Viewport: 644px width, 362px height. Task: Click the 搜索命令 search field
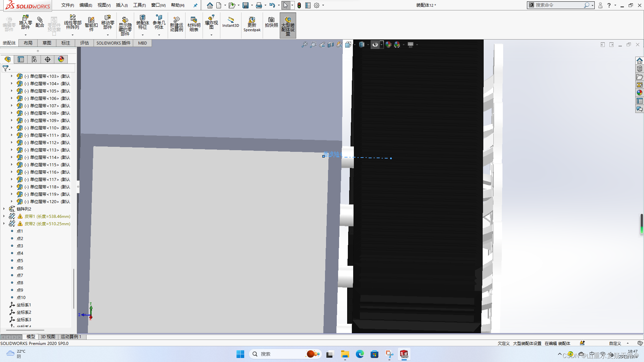(560, 5)
